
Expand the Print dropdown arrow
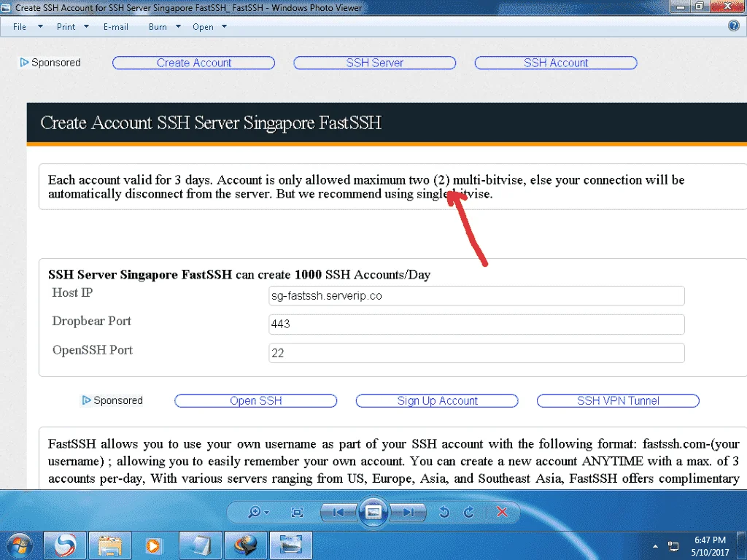coord(86,27)
